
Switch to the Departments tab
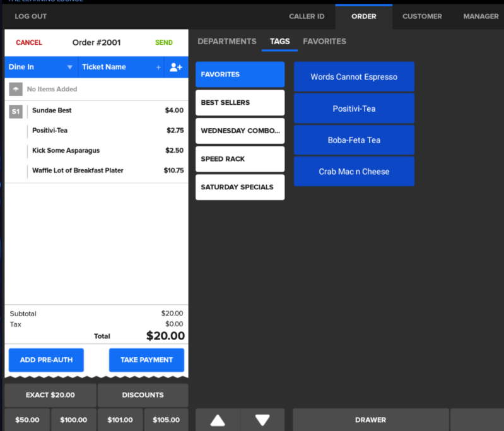(x=226, y=42)
